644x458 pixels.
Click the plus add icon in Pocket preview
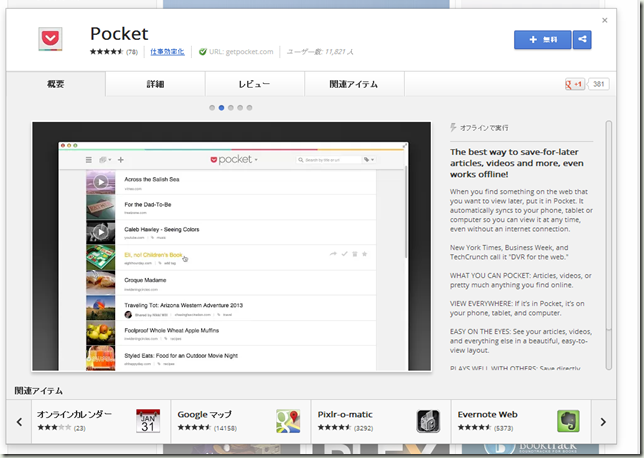point(121,160)
